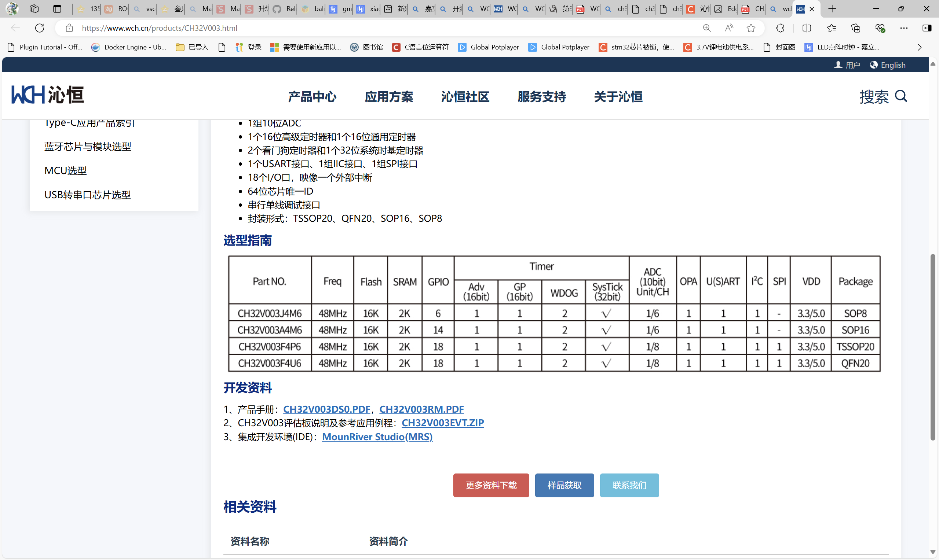
Task: Click the 联系我们 button
Action: [629, 485]
